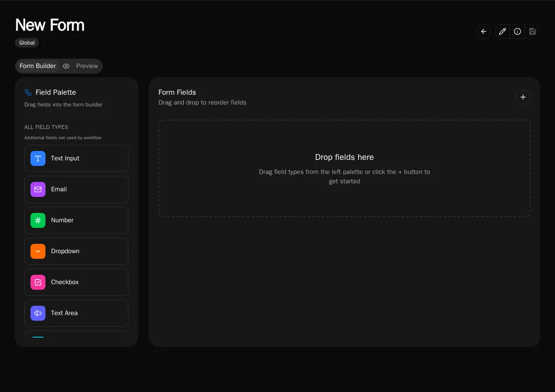The width and height of the screenshot is (555, 392).
Task: Select the Text Input field card
Action: [x=76, y=158]
